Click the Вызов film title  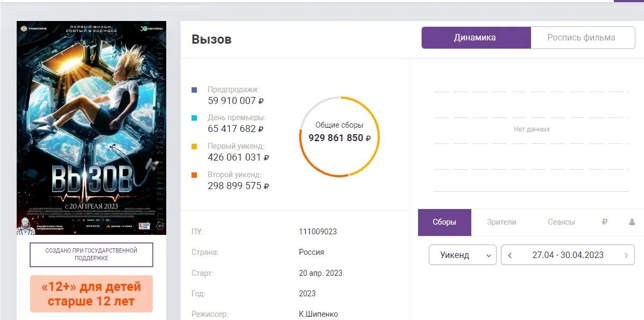pyautogui.click(x=211, y=39)
